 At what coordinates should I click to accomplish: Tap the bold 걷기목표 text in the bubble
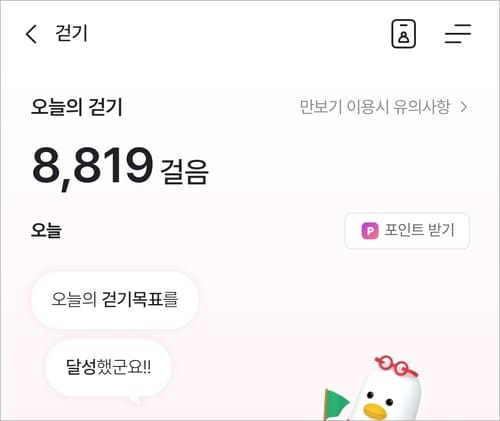pos(132,299)
